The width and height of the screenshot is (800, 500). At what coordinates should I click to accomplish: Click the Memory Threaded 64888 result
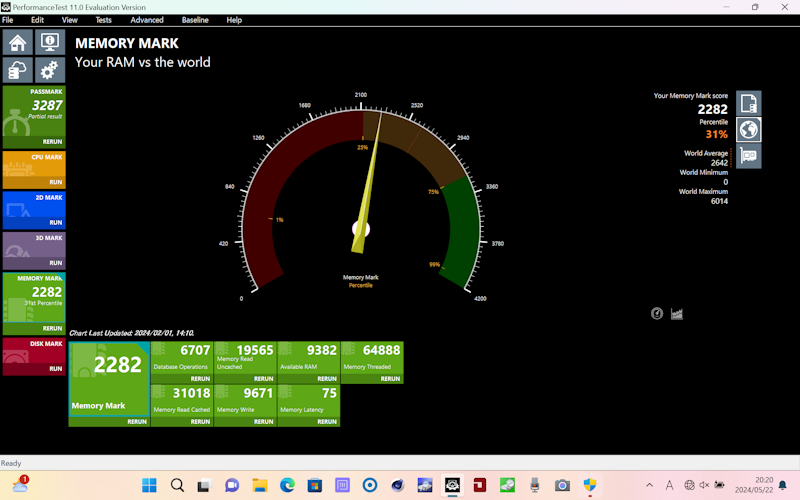(x=372, y=358)
